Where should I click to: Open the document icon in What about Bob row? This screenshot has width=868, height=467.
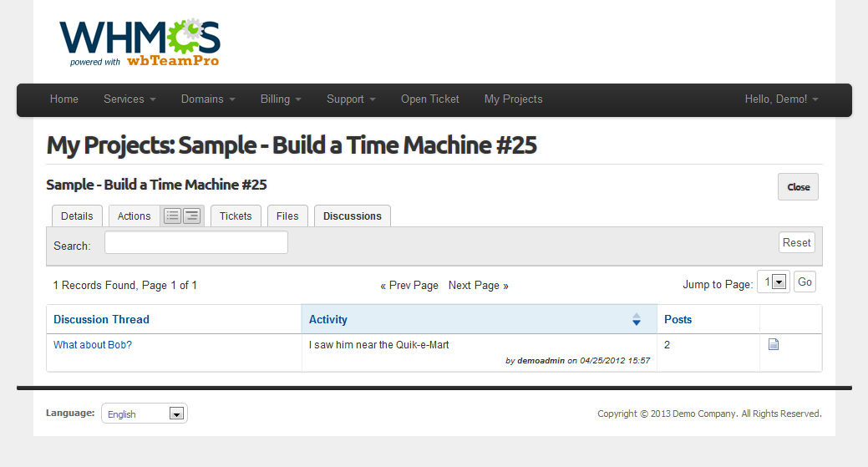tap(773, 344)
